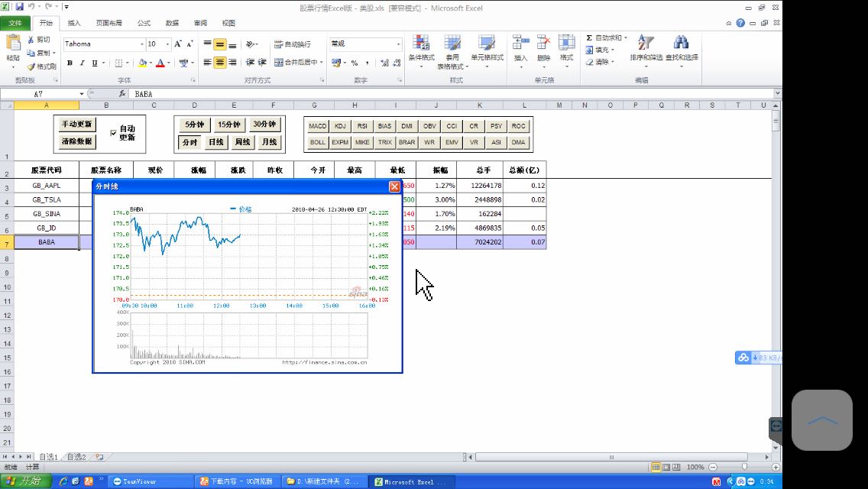Select the 自选2 sheet tab
Screen dimensions: 868x489
76,457
